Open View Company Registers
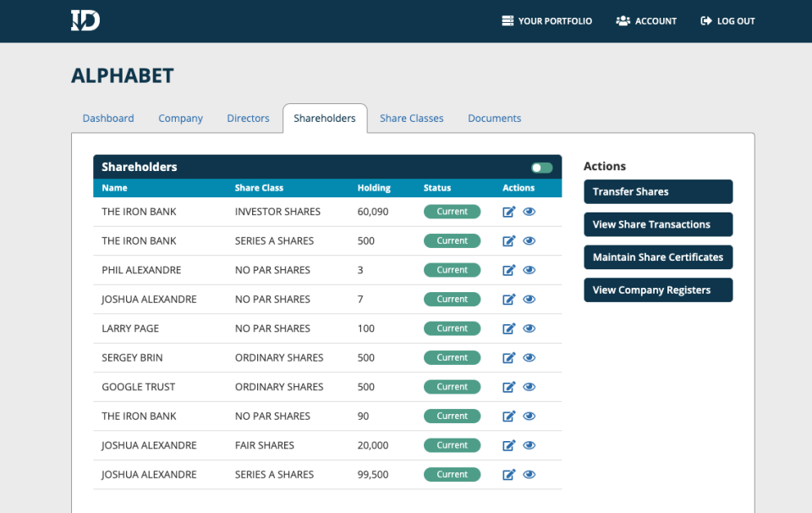Viewport: 812px width, 513px height. tap(657, 290)
